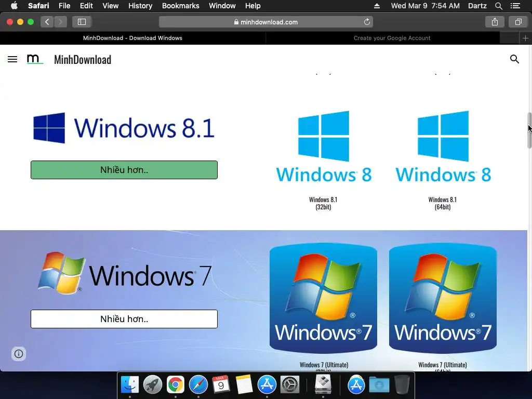Open Windows 8.1 (64bit) download link
The width and height of the screenshot is (532, 399).
(443, 203)
